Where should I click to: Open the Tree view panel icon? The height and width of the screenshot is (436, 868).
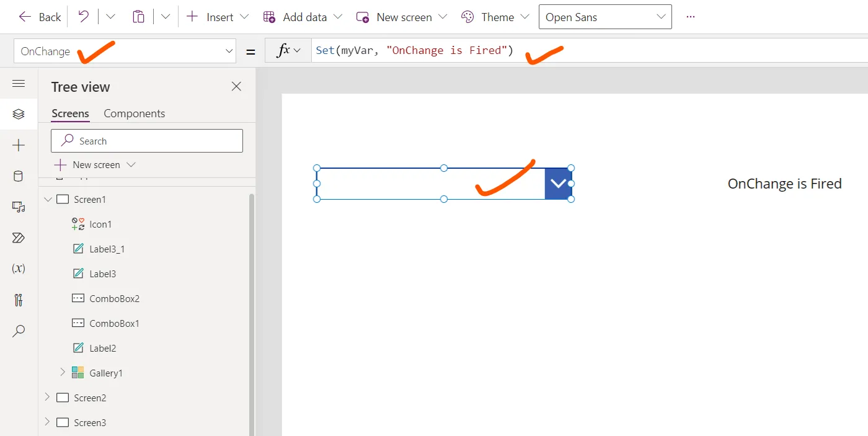[x=19, y=113]
